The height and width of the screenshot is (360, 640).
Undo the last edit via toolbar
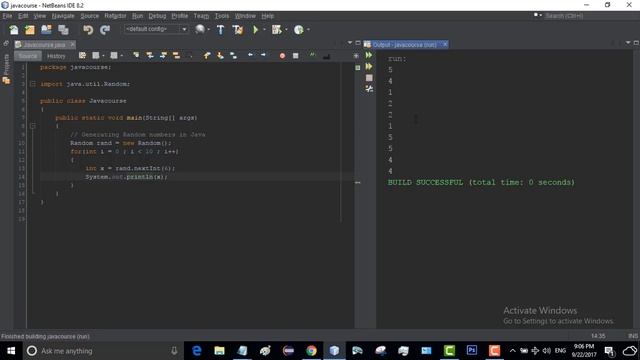pos(88,30)
